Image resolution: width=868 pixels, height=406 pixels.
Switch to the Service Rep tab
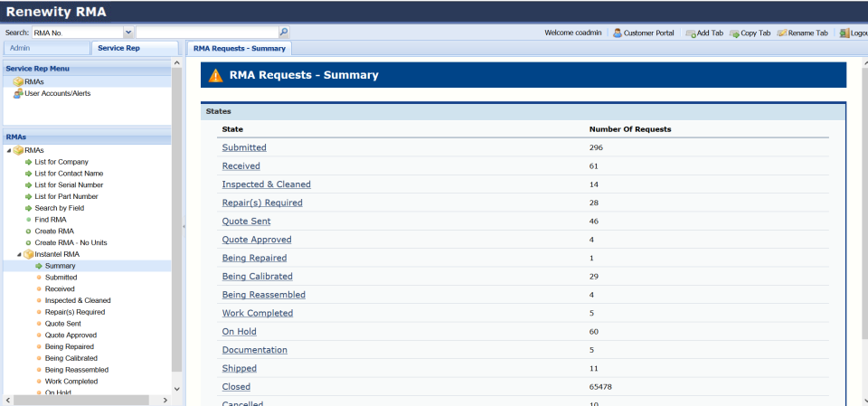coord(135,48)
